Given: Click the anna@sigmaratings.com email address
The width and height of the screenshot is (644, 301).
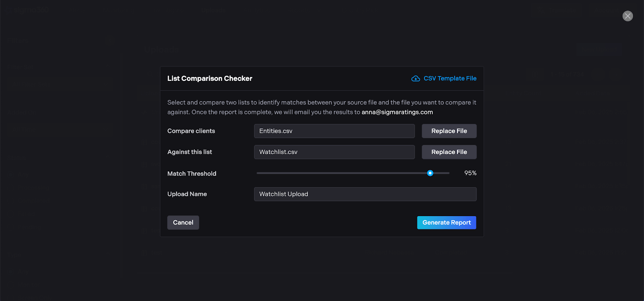Looking at the screenshot, I should click(397, 112).
